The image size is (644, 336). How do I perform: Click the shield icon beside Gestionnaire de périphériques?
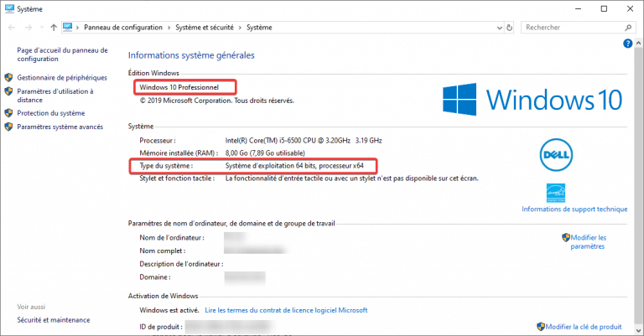(x=8, y=77)
